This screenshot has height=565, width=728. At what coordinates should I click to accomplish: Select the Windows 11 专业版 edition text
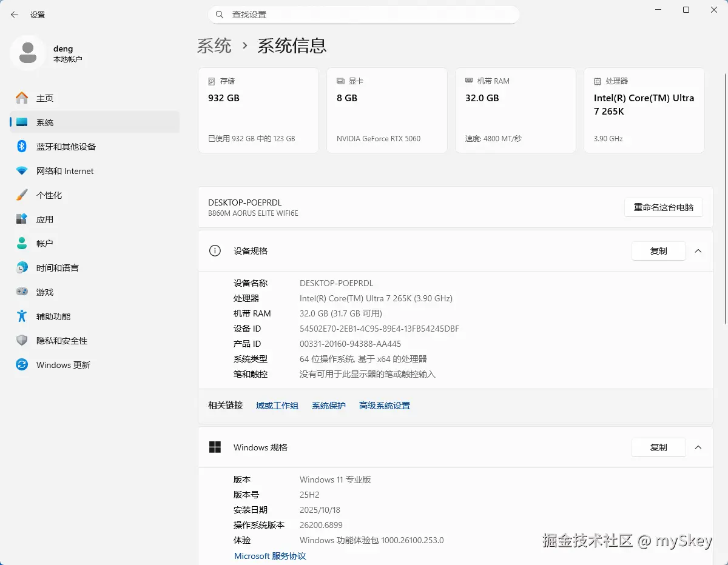click(335, 480)
